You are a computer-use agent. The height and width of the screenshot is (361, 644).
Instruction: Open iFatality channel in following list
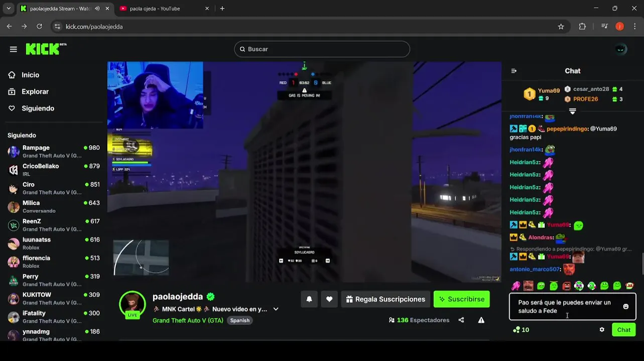(x=54, y=317)
